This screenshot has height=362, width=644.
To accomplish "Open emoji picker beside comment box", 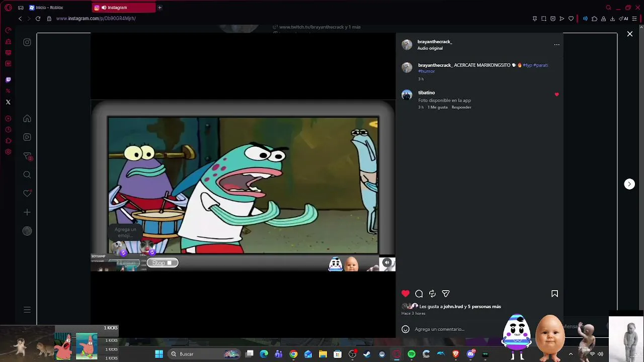I will pyautogui.click(x=406, y=329).
